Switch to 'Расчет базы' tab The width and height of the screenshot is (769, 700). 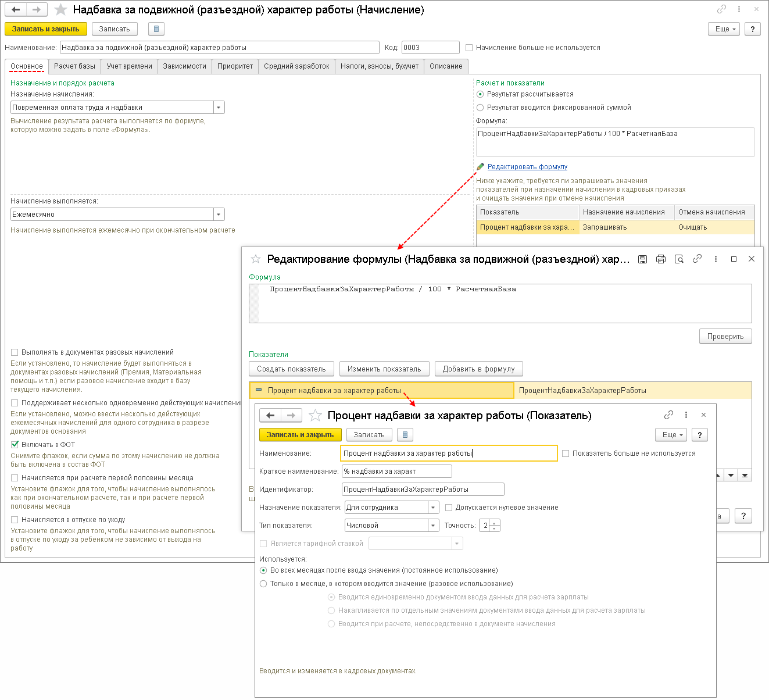[75, 66]
